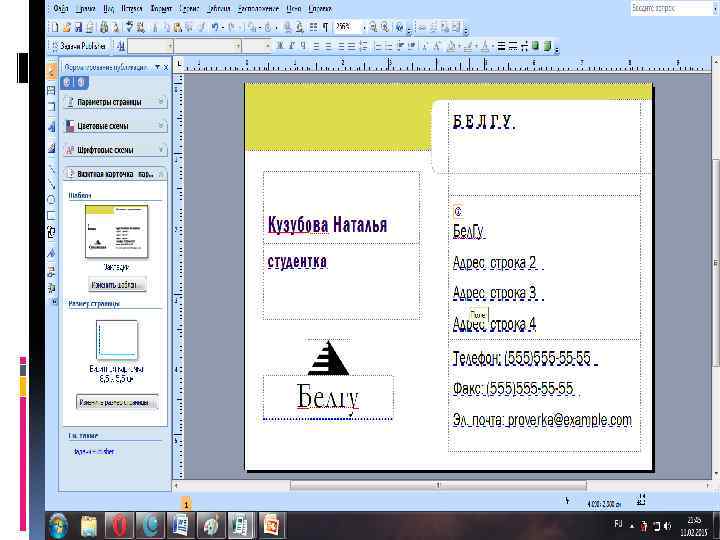Open the Справка menu
This screenshot has width=720, height=540.
point(320,8)
